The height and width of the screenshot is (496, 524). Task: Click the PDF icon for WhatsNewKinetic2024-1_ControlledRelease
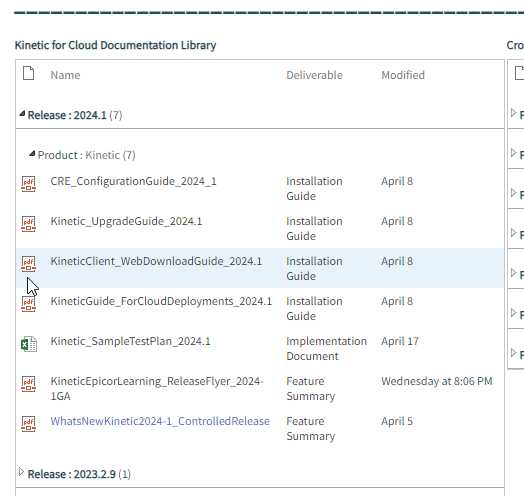[x=28, y=424]
